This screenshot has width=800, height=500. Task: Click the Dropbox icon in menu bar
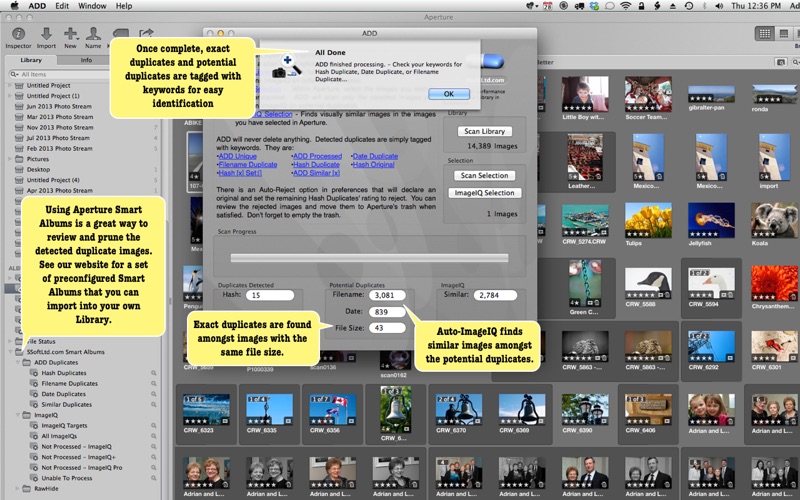click(594, 6)
